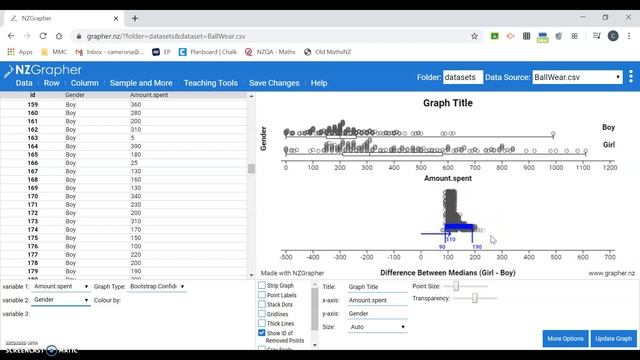This screenshot has height=360, width=640.
Task: Open the Graph Type dropdown
Action: (x=157, y=287)
